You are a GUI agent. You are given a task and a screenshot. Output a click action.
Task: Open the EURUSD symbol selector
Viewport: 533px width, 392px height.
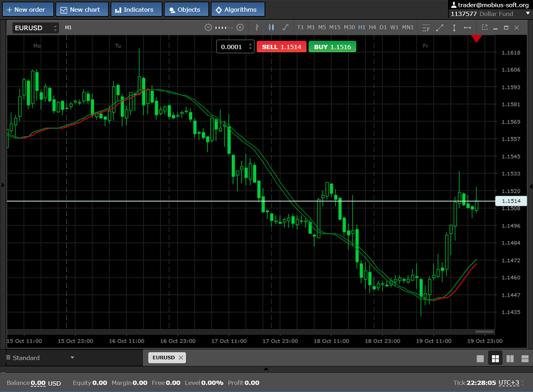coord(35,28)
